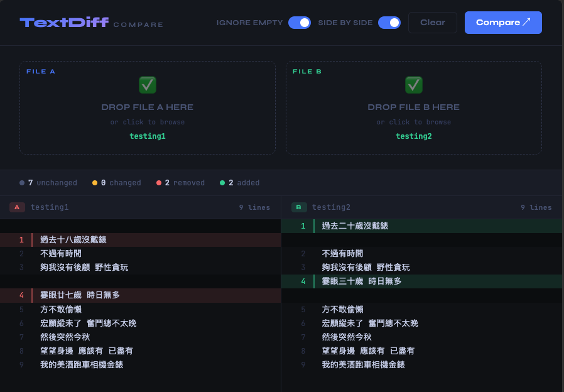Image resolution: width=564 pixels, height=392 pixels.
Task: Open the File B drop zone to browse
Action: click(x=413, y=108)
